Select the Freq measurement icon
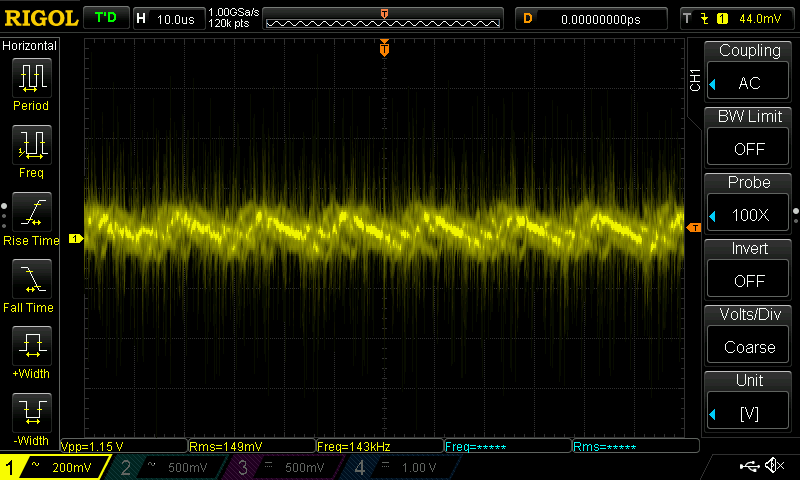Viewport: 800px width, 480px height. [31, 146]
